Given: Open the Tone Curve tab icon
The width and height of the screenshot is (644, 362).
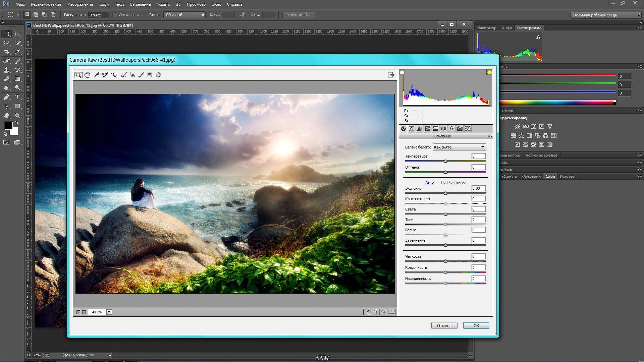Looking at the screenshot, I should coord(412,129).
